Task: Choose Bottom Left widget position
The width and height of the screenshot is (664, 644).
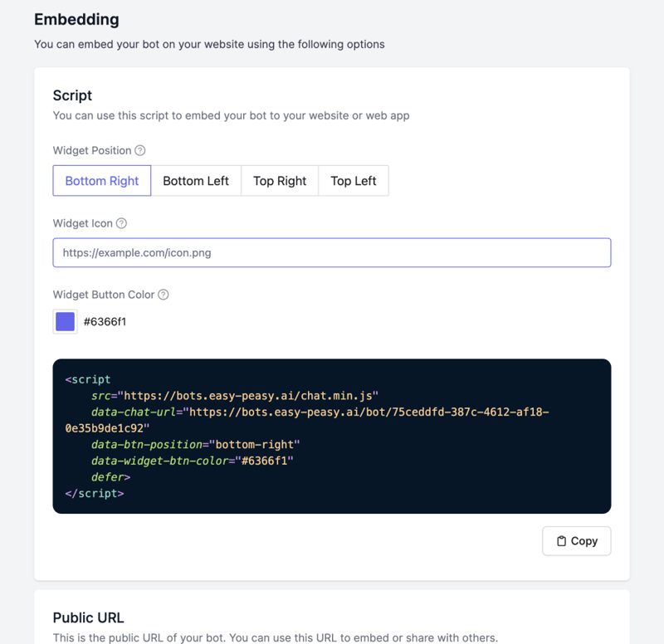Action: pyautogui.click(x=196, y=181)
